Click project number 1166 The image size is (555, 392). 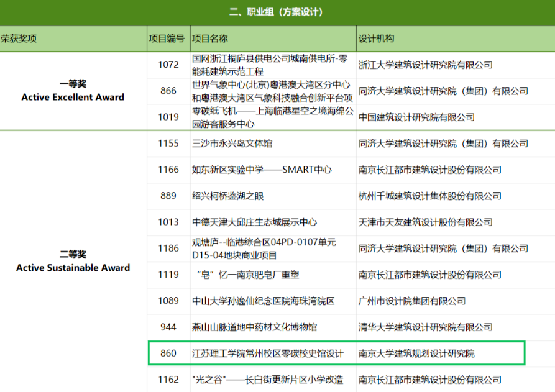[168, 170]
